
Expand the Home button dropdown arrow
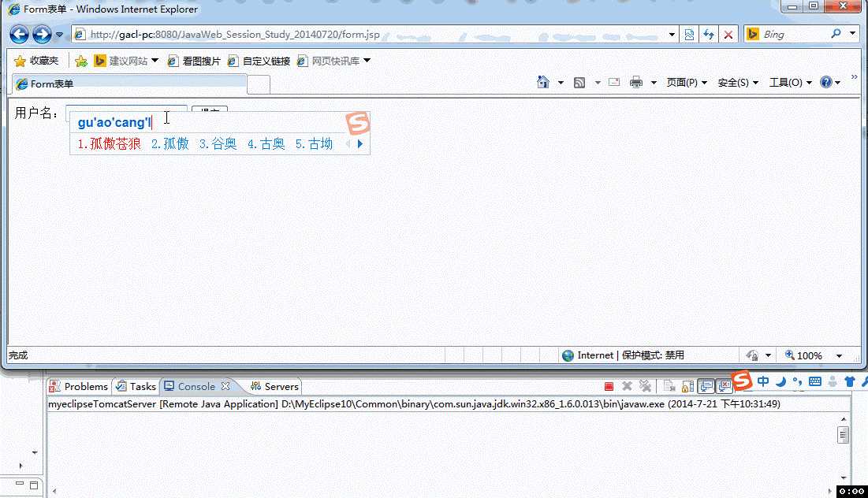(561, 83)
